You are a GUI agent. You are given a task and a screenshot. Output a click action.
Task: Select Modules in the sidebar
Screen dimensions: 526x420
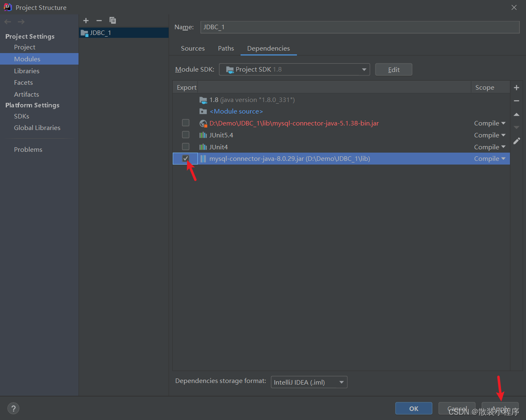point(39,59)
